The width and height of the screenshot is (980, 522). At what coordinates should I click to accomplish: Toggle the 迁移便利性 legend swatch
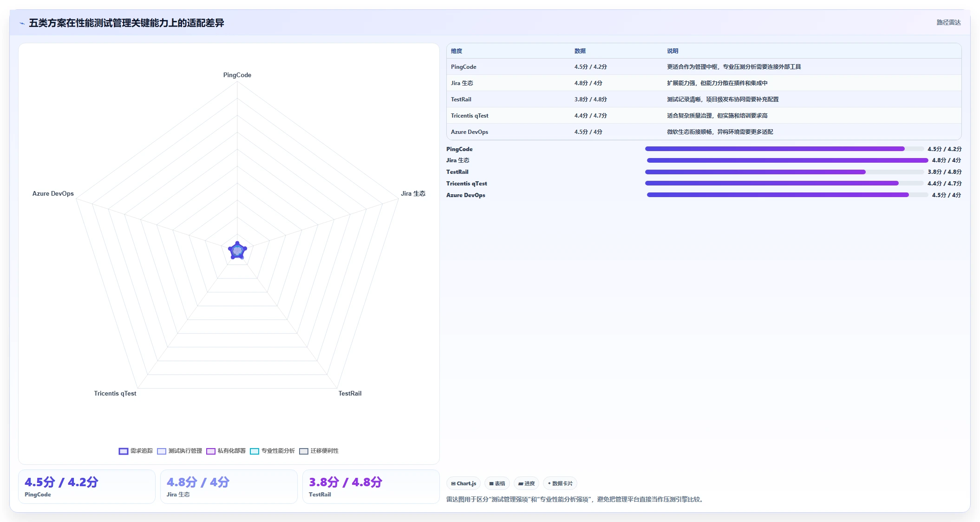[303, 451]
